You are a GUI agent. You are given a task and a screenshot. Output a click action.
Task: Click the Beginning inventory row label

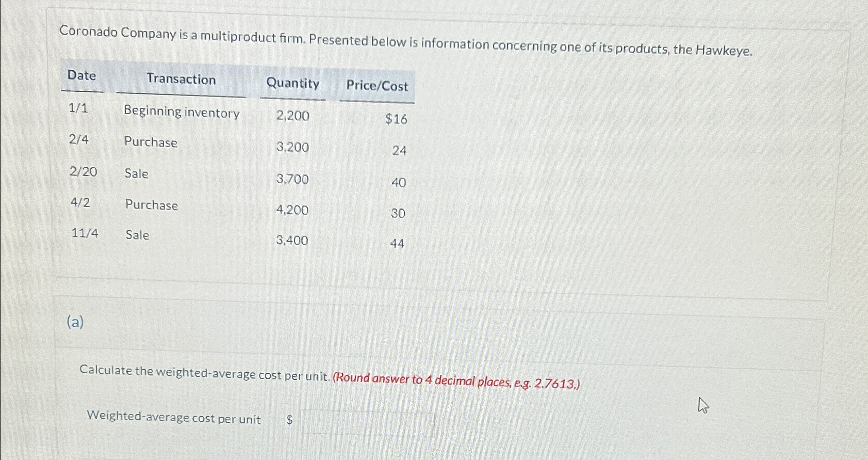(182, 112)
